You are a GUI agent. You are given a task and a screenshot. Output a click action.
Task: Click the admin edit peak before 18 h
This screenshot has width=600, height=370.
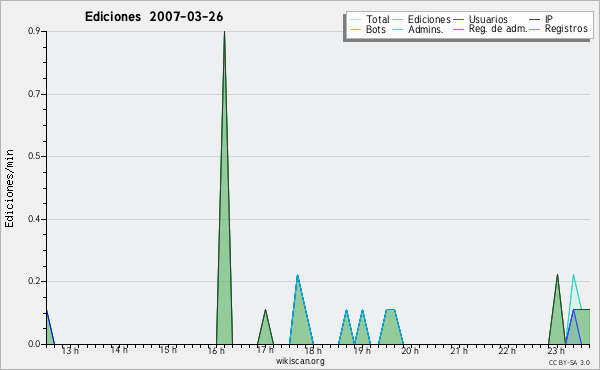point(300,314)
